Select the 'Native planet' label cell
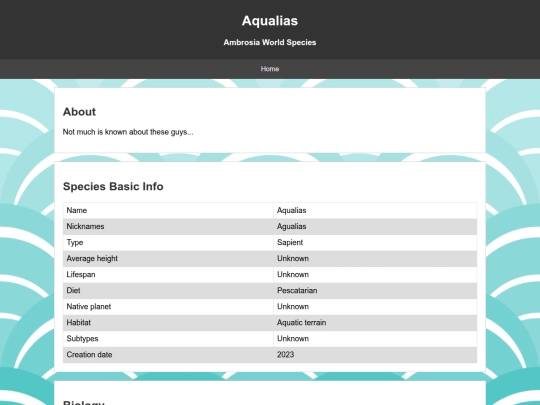The height and width of the screenshot is (405, 540). coord(168,307)
